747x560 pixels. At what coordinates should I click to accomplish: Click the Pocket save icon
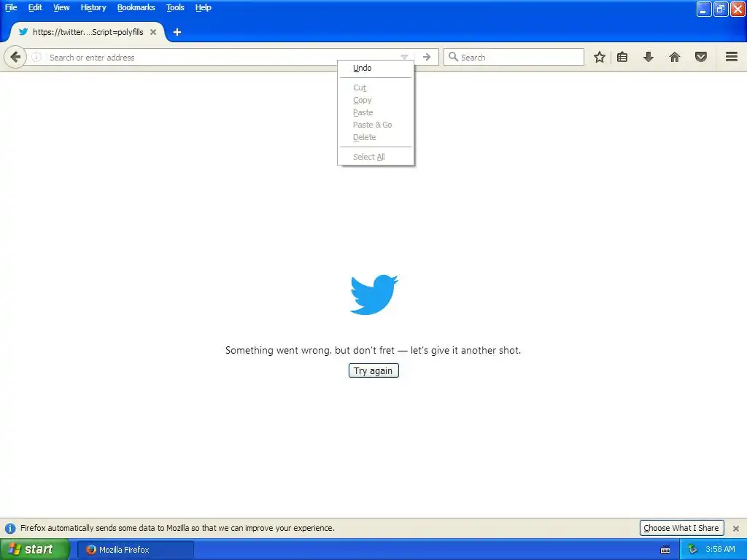701,57
